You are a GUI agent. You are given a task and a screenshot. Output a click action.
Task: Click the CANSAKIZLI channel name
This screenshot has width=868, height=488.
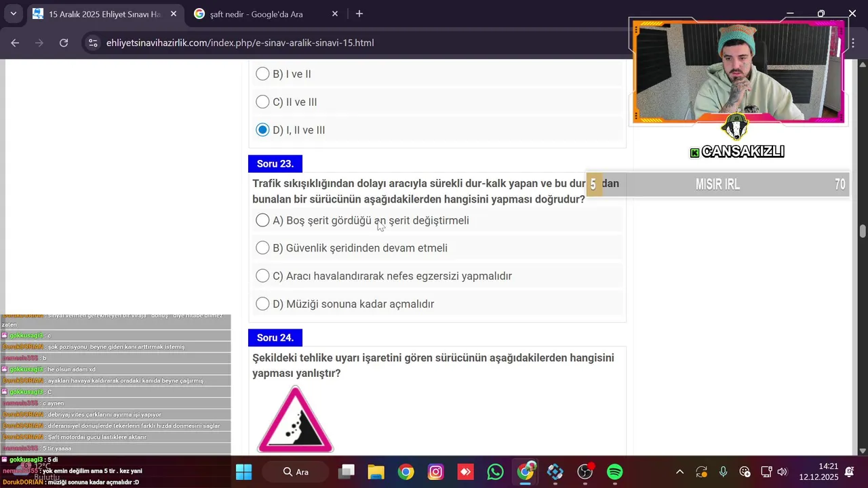point(743,152)
